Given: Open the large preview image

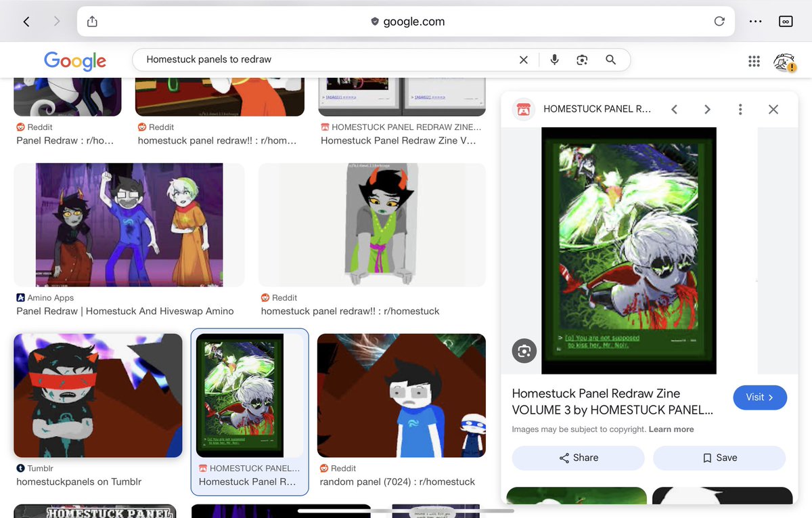Looking at the screenshot, I should pos(629,251).
